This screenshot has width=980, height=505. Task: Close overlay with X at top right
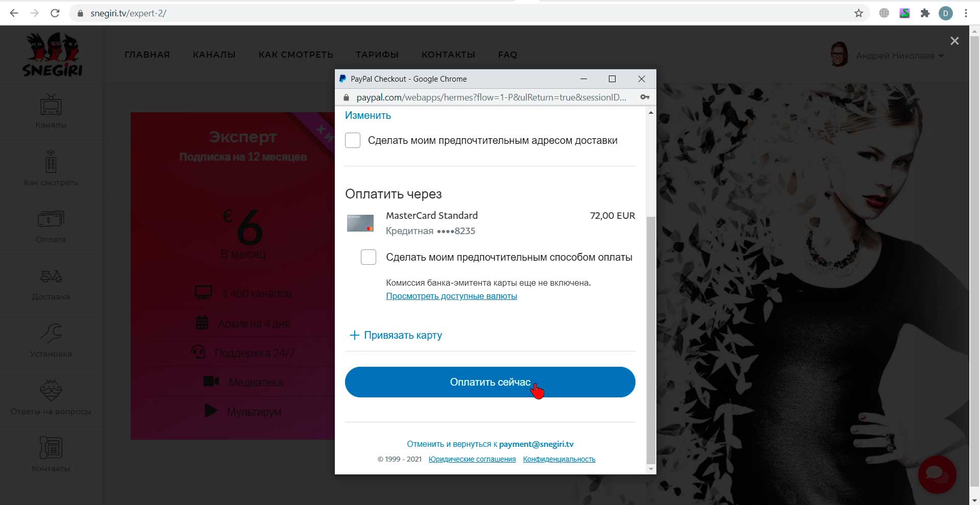tap(954, 41)
